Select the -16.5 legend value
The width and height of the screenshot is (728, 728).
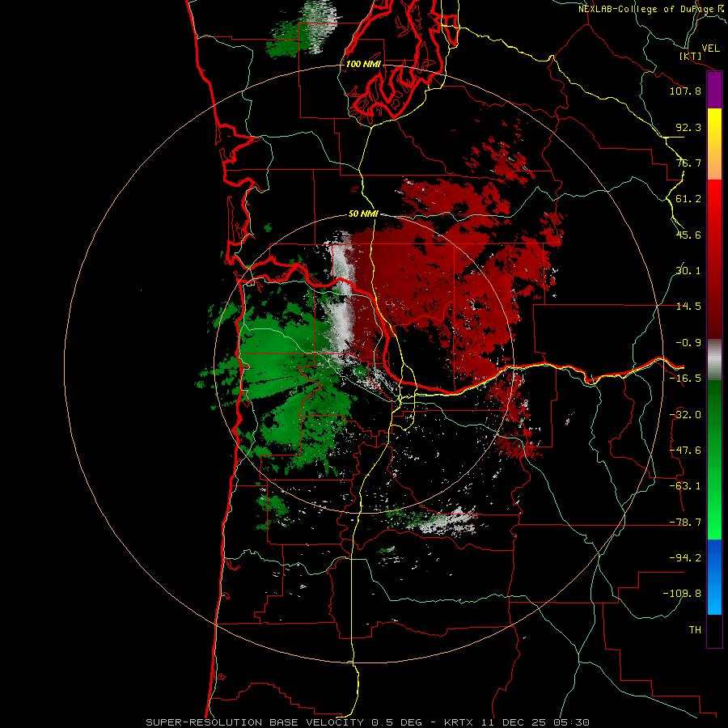685,379
